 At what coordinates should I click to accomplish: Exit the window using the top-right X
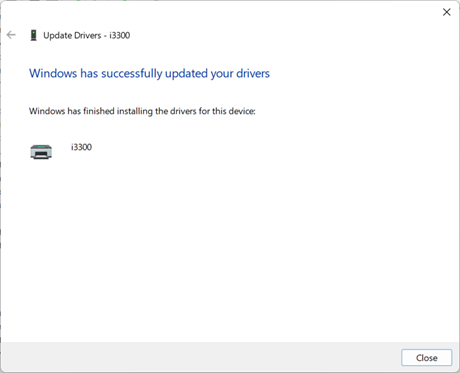point(446,12)
